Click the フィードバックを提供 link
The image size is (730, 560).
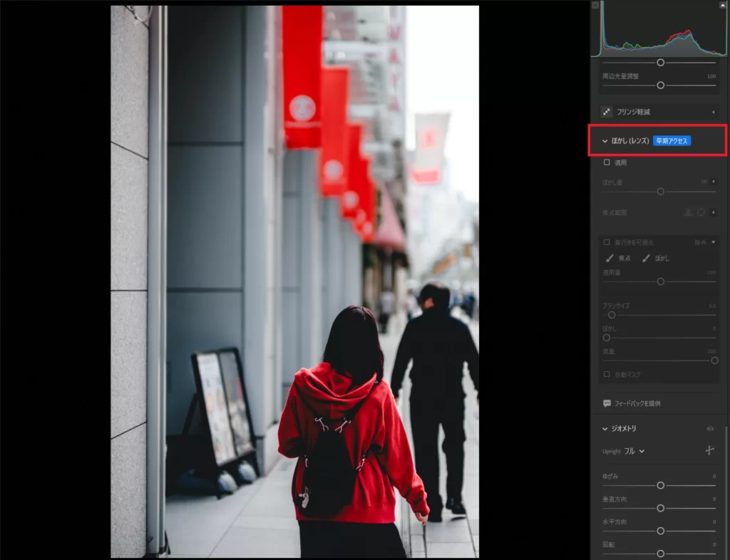(637, 403)
